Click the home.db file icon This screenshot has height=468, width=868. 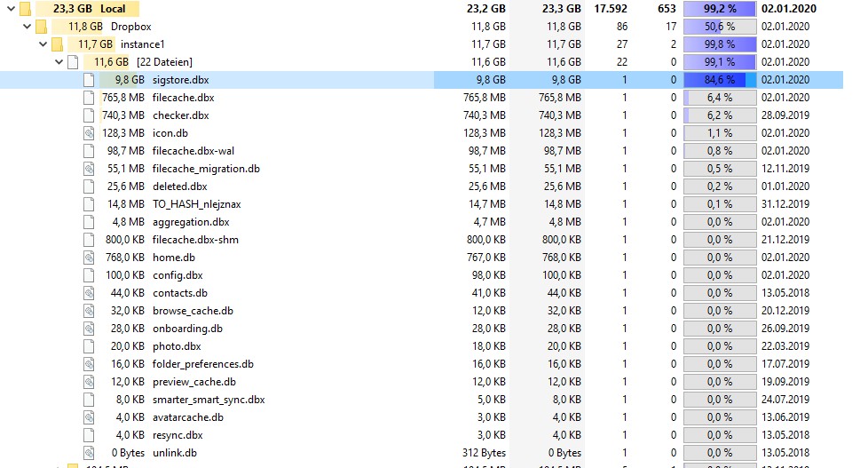tap(89, 258)
